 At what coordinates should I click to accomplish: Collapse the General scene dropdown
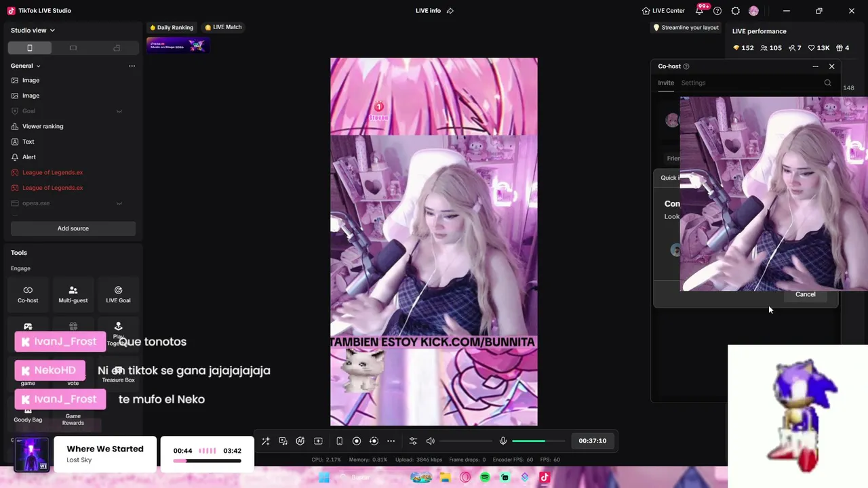click(x=38, y=66)
